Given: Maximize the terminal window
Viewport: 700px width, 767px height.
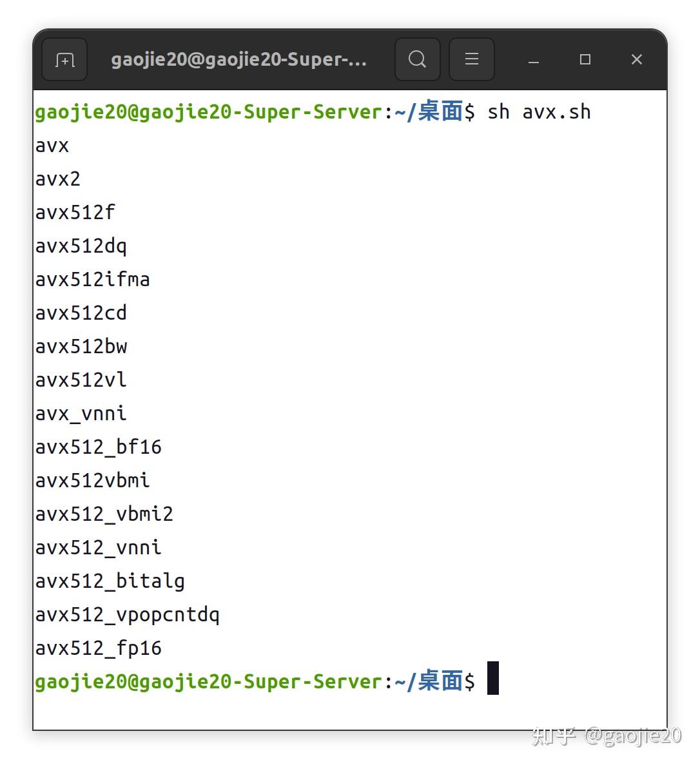Looking at the screenshot, I should tap(585, 60).
